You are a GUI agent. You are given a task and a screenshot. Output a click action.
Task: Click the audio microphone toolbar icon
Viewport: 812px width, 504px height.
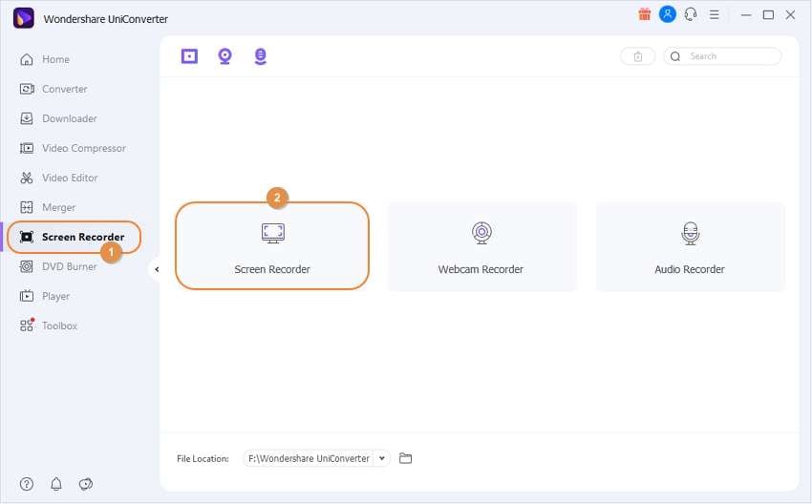tap(261, 56)
